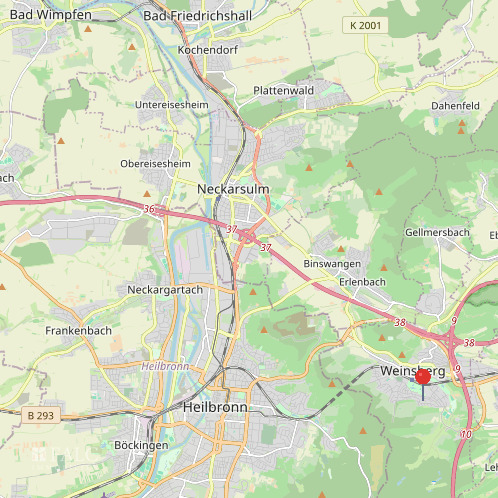
Task: Click junction 38 marker near Erlenbach
Action: point(400,322)
